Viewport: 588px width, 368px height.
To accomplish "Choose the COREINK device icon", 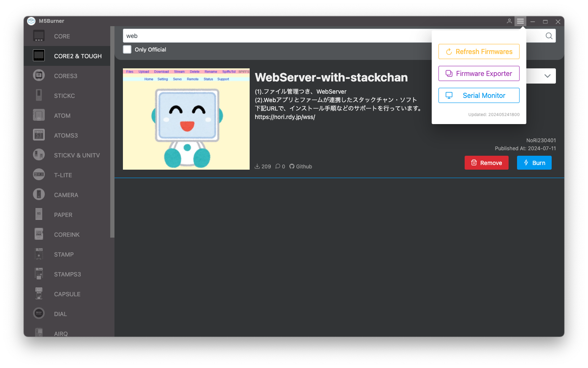I will [39, 235].
